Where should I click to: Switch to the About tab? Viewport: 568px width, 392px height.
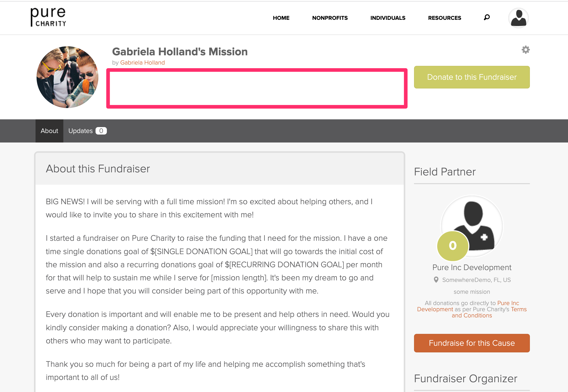click(49, 131)
